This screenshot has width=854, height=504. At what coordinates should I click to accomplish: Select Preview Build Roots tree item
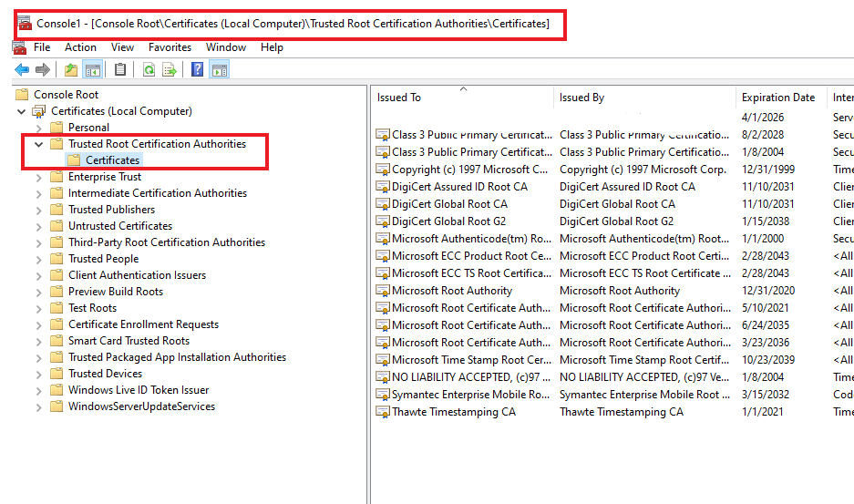pyautogui.click(x=116, y=292)
